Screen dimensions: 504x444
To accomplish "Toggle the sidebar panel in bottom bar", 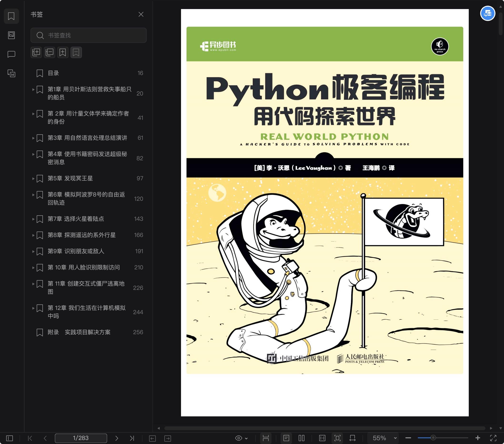I will [x=10, y=438].
